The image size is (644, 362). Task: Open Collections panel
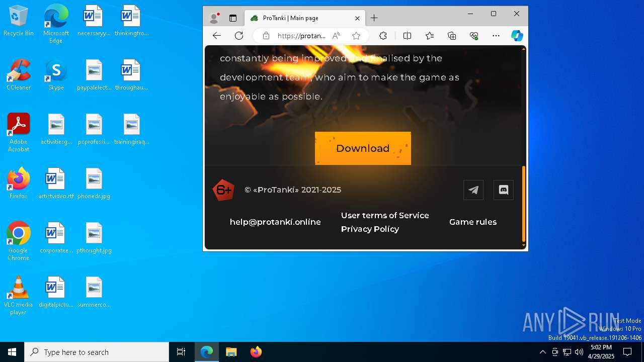452,36
